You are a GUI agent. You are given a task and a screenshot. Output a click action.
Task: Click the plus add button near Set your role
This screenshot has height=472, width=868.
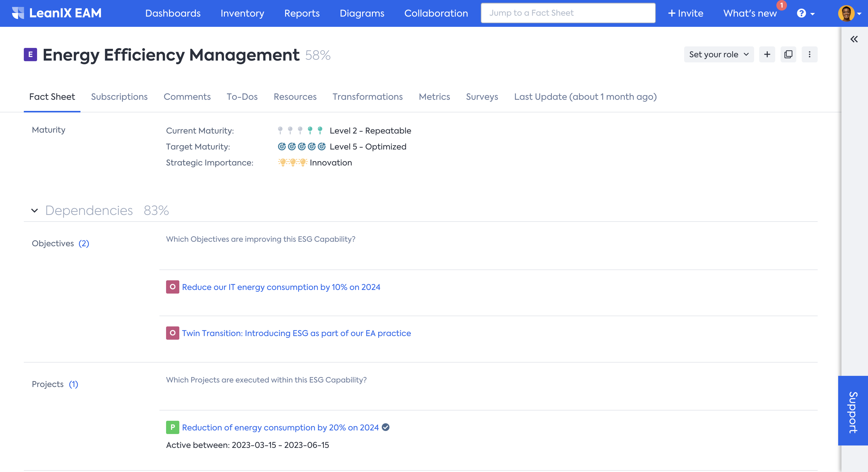click(767, 55)
